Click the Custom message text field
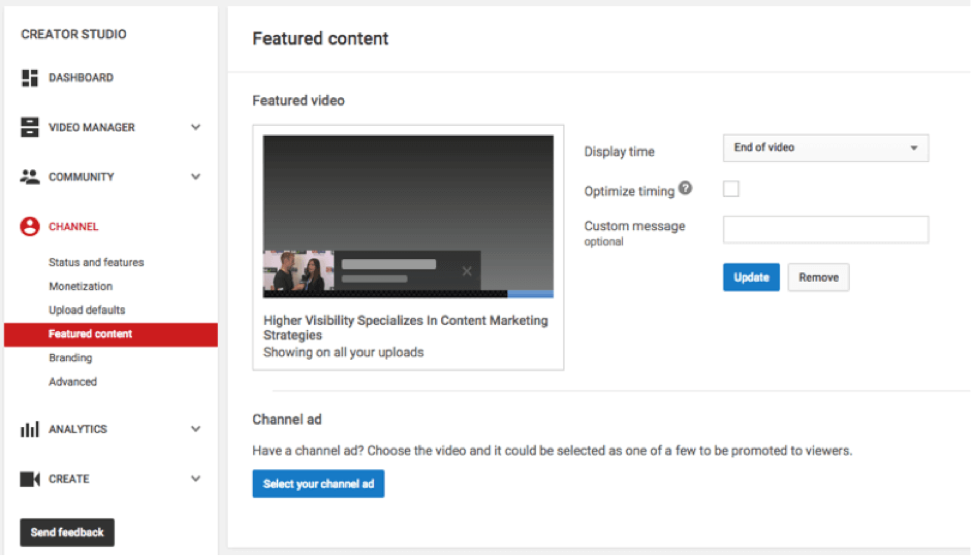This screenshot has height=556, width=971. (x=825, y=230)
